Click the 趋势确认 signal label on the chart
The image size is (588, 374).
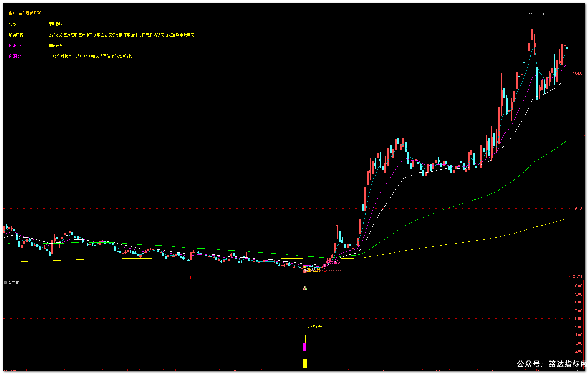pyautogui.click(x=334, y=262)
